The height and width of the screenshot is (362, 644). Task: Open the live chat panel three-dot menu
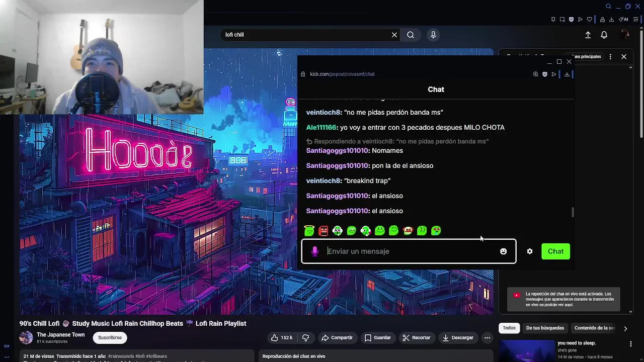coord(610,57)
